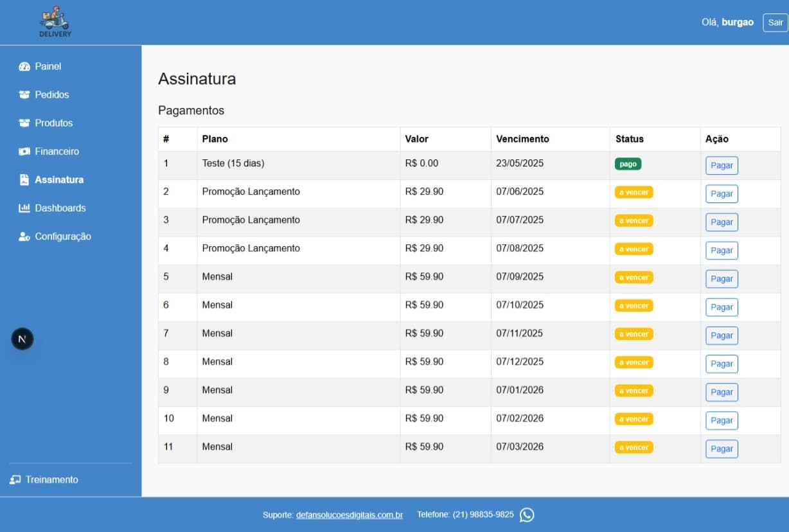Click Pagar for the 07/09/2025 Mensal
The image size is (789, 532).
pos(722,279)
